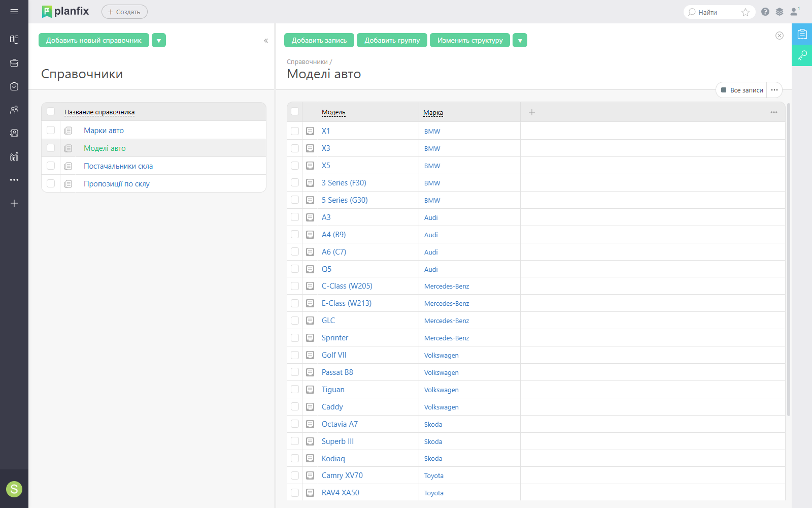Open the projects sidebar icon

coord(14,63)
